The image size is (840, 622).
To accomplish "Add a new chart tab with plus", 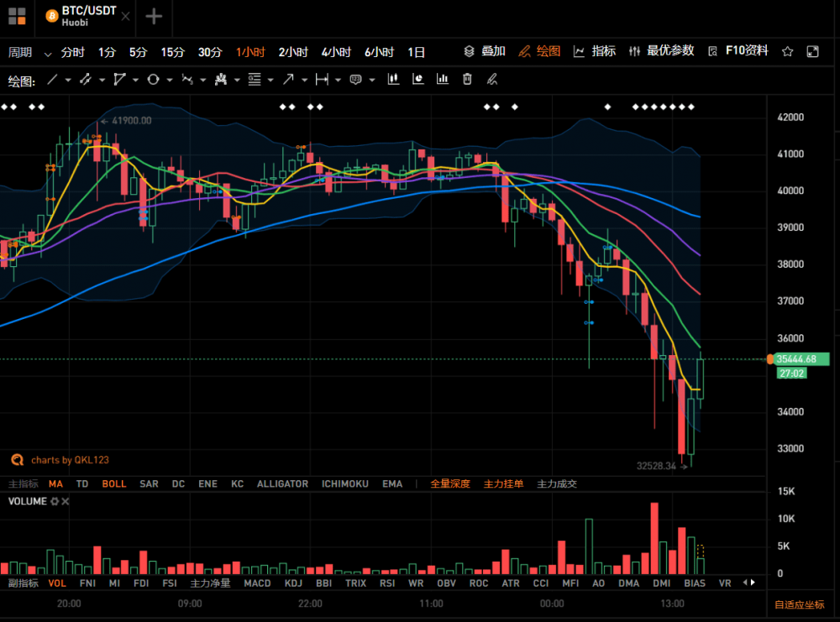I will click(154, 16).
